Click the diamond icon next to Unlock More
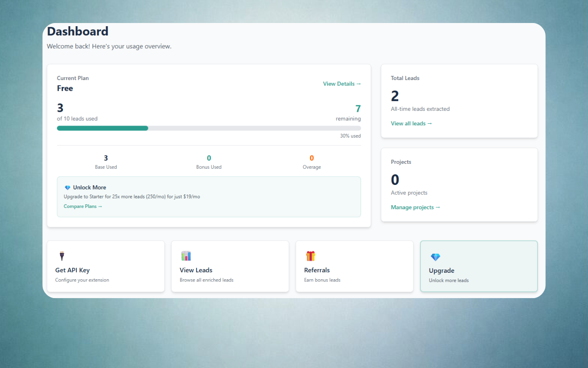 point(67,187)
